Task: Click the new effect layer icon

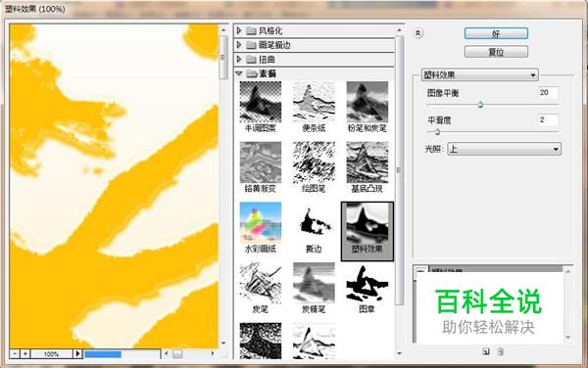Action: [x=486, y=351]
